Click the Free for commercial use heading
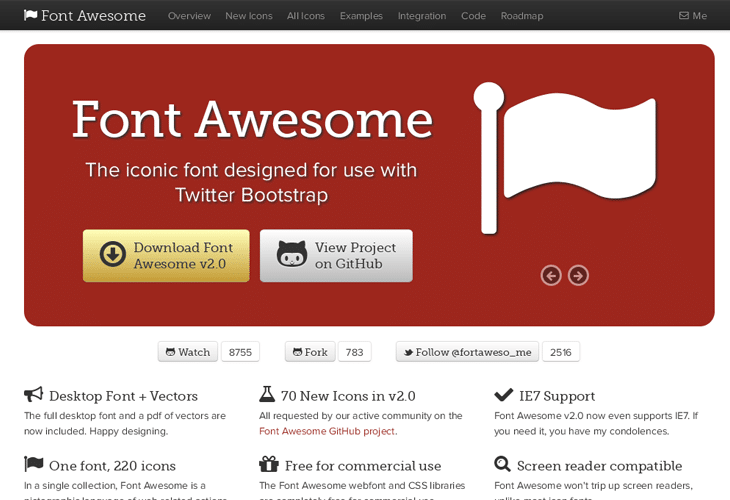730x500 pixels. coord(363,466)
